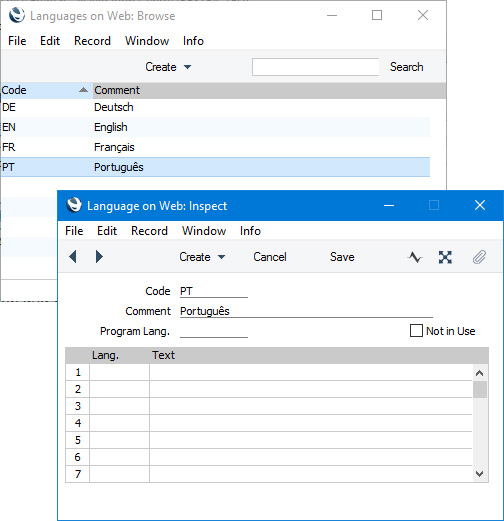Open the Record menu in Inspect window
This screenshot has height=521, width=504.
tap(149, 231)
